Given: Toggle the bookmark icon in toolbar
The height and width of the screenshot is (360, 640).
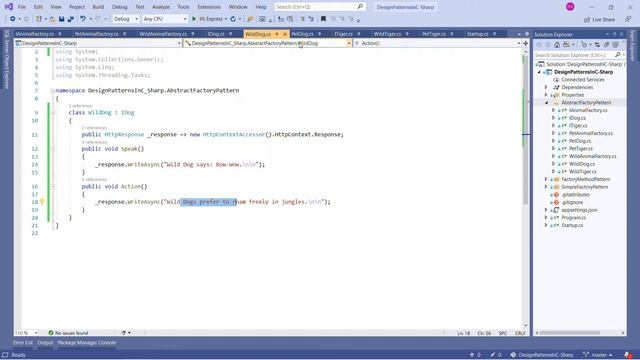Looking at the screenshot, I should pos(323,19).
